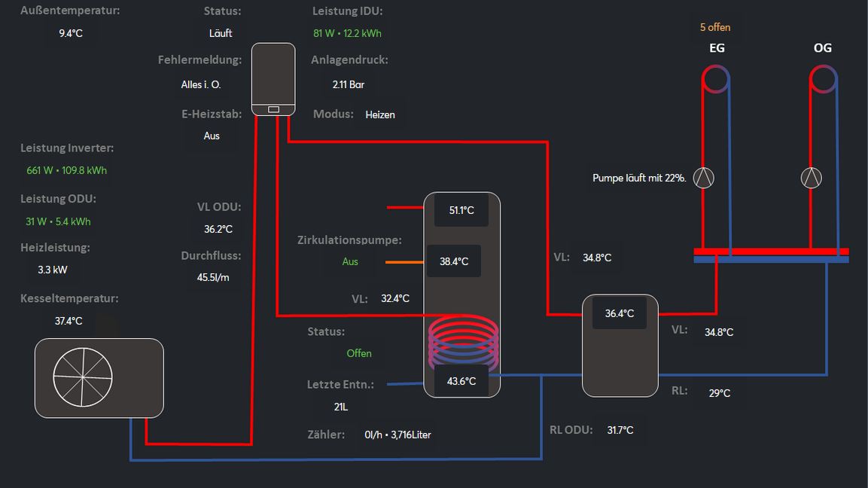Image resolution: width=868 pixels, height=488 pixels.
Task: Click the Außentemperatur value 9.4°C
Action: 70,33
